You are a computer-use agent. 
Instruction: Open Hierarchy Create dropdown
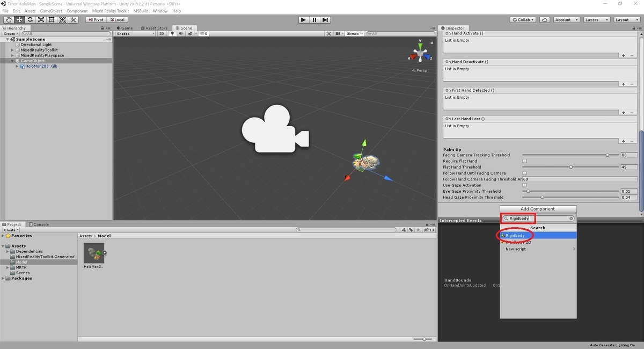11,33
